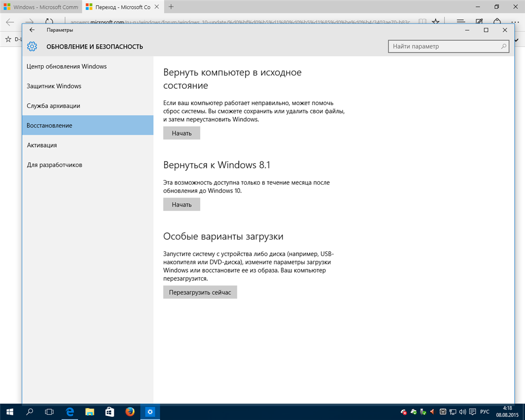This screenshot has width=525, height=420.
Task: Open the clock showing 4:18 08.08.2015
Action: [x=507, y=412]
